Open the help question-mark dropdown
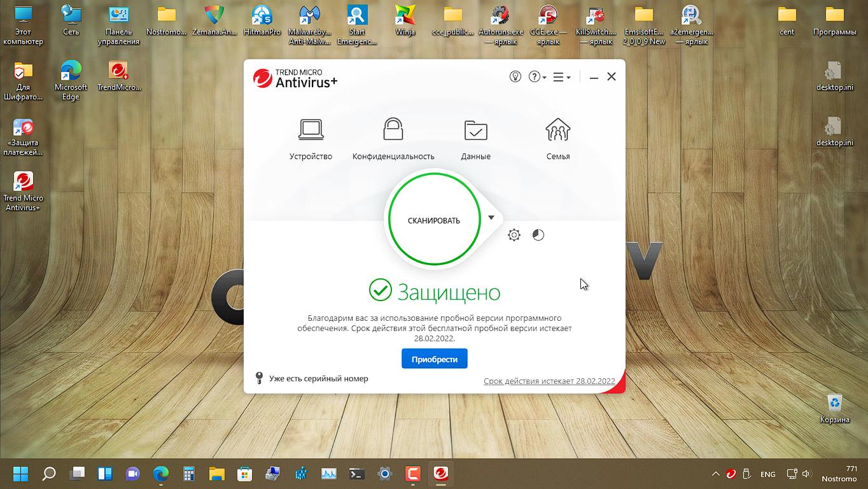This screenshot has width=868, height=489. pyautogui.click(x=537, y=76)
